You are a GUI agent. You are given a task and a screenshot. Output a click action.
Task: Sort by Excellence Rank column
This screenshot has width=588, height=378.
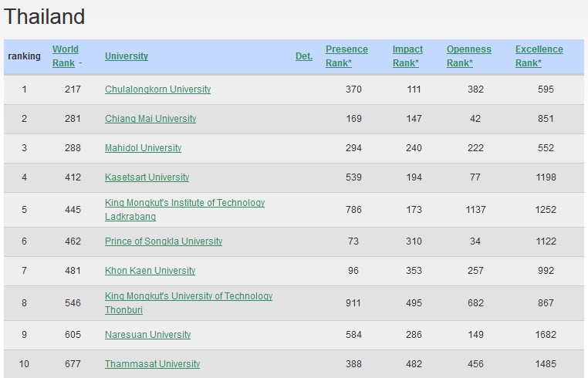(x=539, y=56)
